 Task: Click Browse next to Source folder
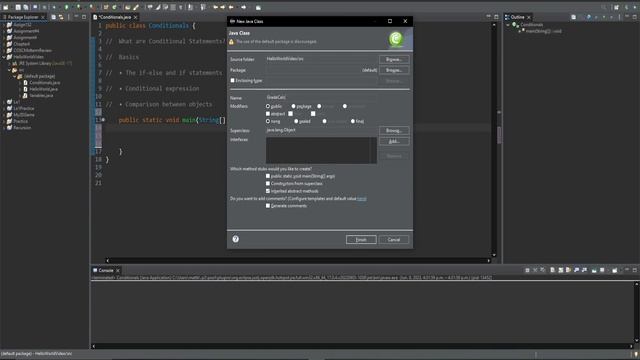click(394, 60)
